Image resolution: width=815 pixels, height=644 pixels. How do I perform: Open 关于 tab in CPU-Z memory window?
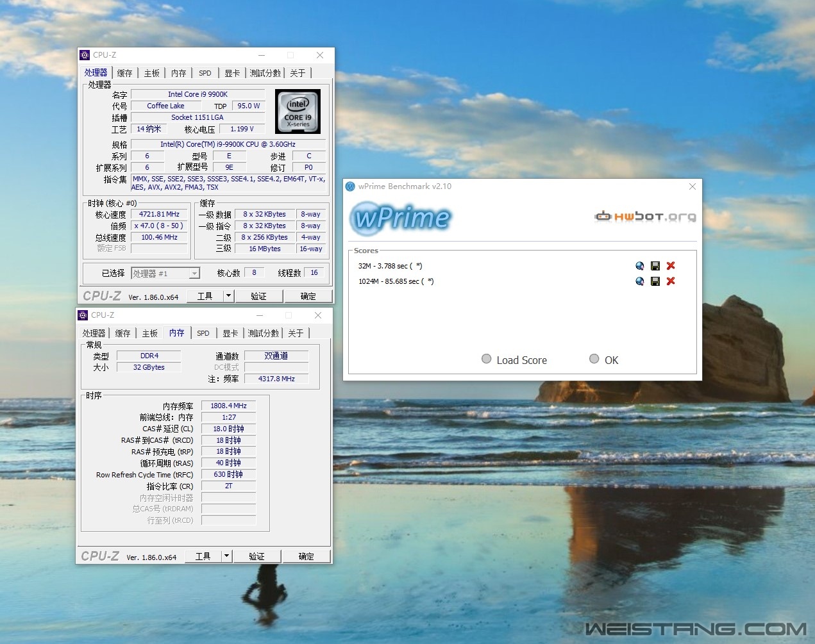[296, 333]
